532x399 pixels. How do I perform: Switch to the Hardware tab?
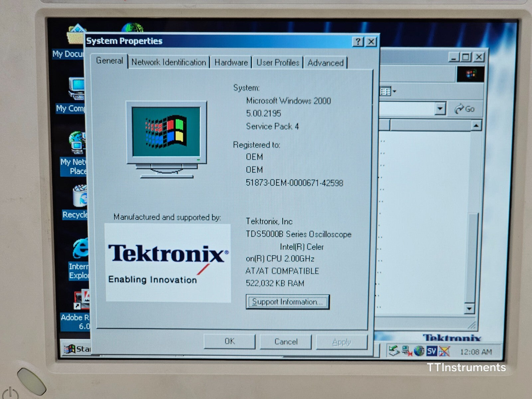coord(231,63)
